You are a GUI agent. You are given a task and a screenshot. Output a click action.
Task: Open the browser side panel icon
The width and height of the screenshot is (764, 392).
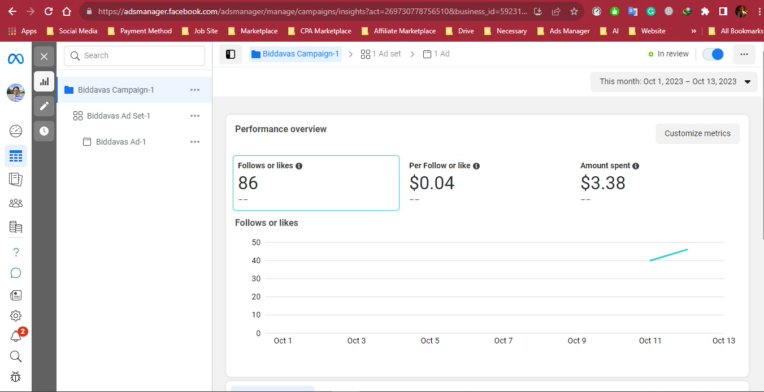coord(723,11)
